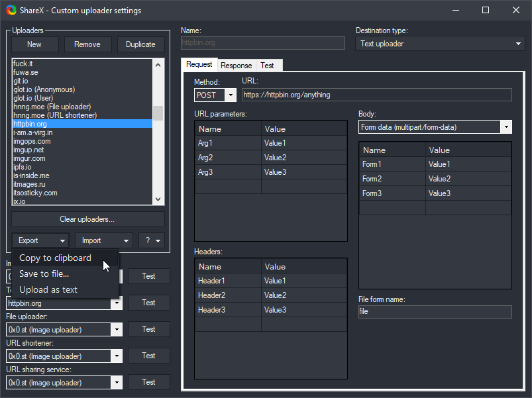Viewport: 532px width, 398px height.
Task: Click the File form name input field
Action: pyautogui.click(x=435, y=312)
